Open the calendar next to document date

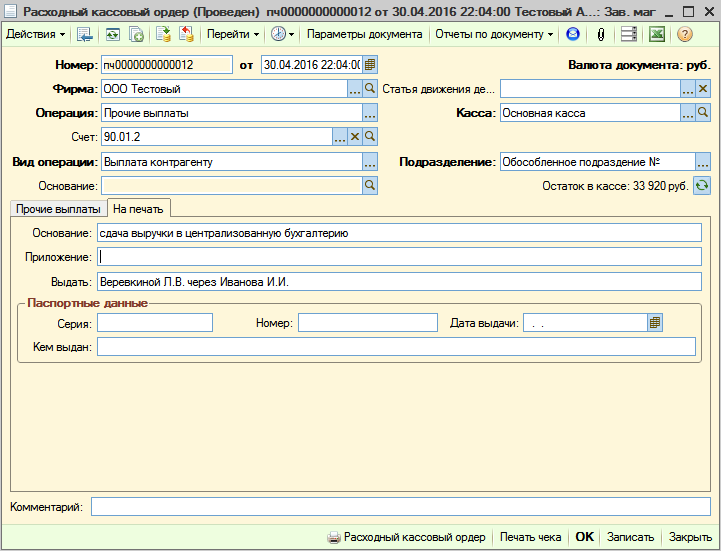370,65
